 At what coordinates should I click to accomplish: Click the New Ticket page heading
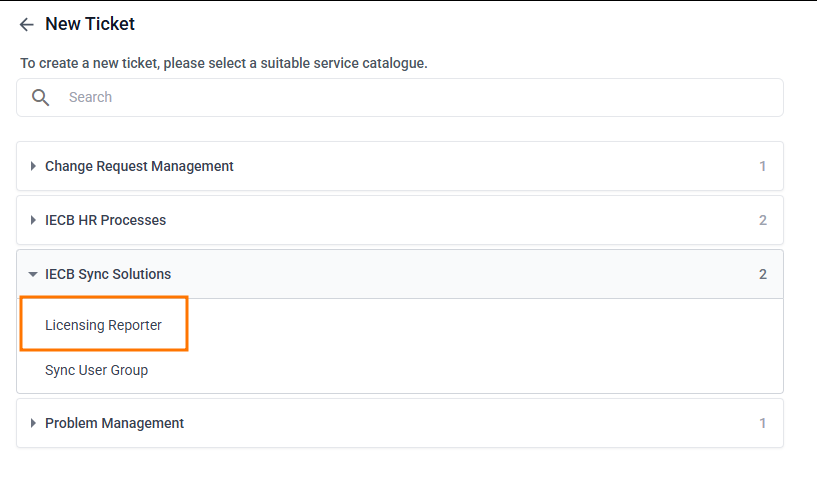(x=90, y=24)
